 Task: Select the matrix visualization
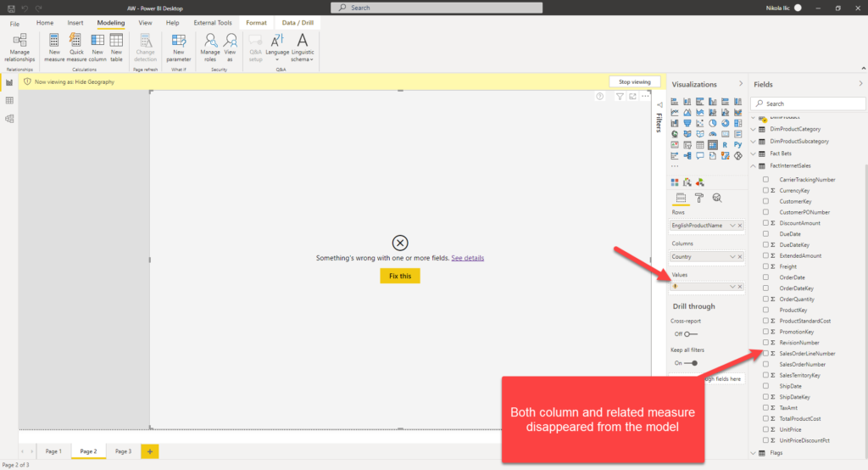click(x=712, y=145)
